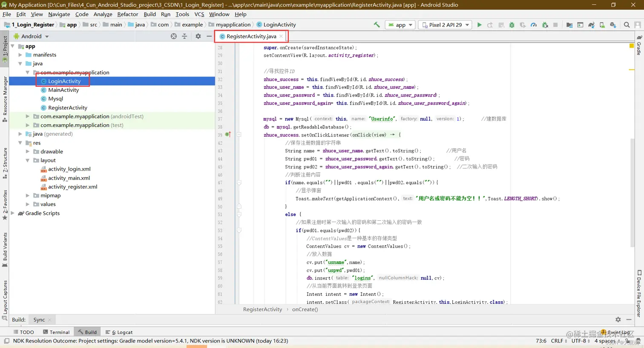Close the RegisterActivity.java tab
644x348 pixels.
(281, 37)
